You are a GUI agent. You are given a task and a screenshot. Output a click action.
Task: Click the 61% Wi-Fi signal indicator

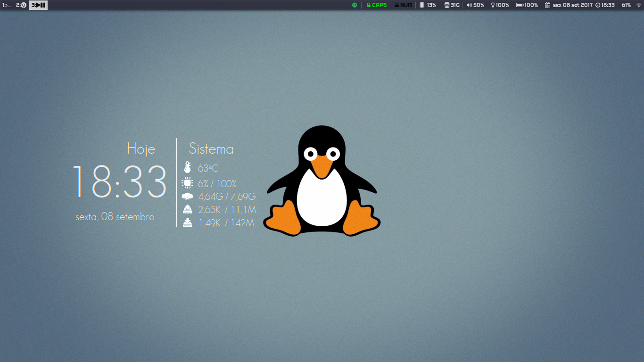[x=632, y=5]
